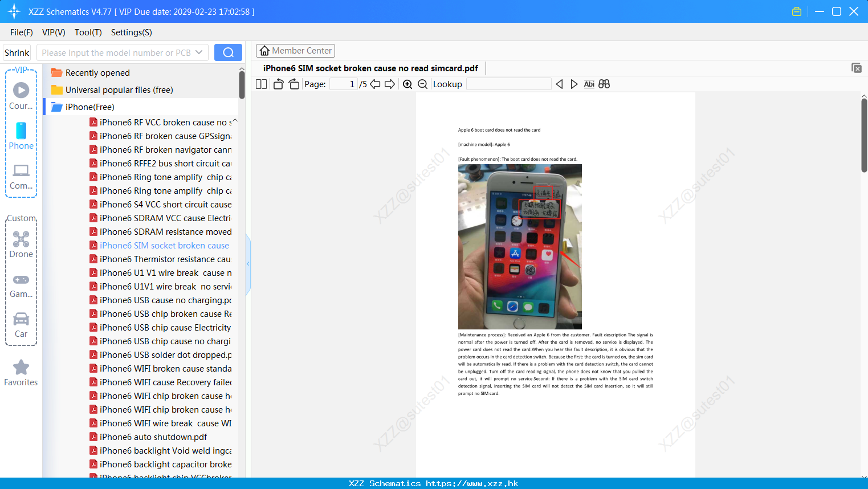Screen dimensions: 868x489
Task: Click the yellow toolbox icon in title bar
Action: click(x=797, y=11)
